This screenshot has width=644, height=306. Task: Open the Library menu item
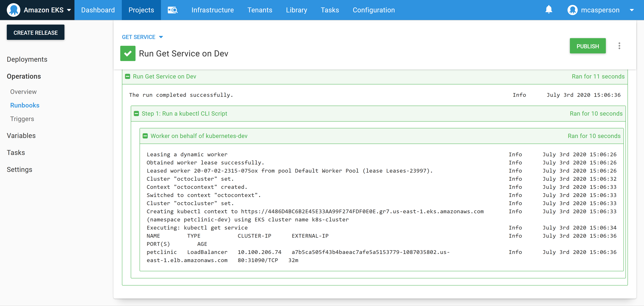pyautogui.click(x=296, y=10)
